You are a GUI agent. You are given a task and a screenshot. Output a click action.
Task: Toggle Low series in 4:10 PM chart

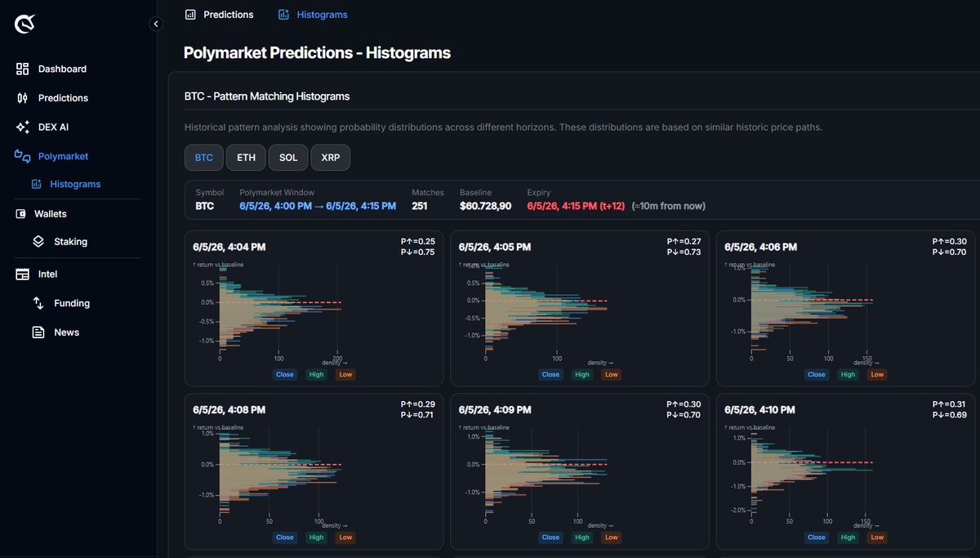point(877,538)
